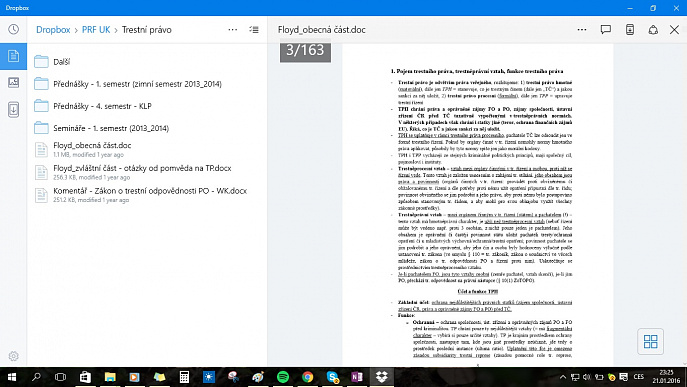Click the Floyd_zvláštní část document icon
This screenshot has width=687, height=387.
(41, 172)
